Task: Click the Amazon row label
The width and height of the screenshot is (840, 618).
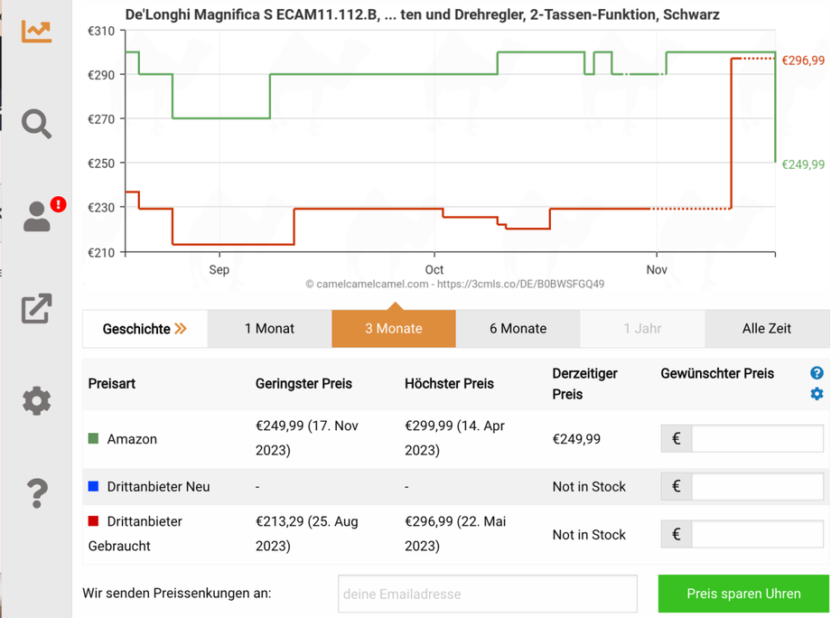Action: coord(132,439)
